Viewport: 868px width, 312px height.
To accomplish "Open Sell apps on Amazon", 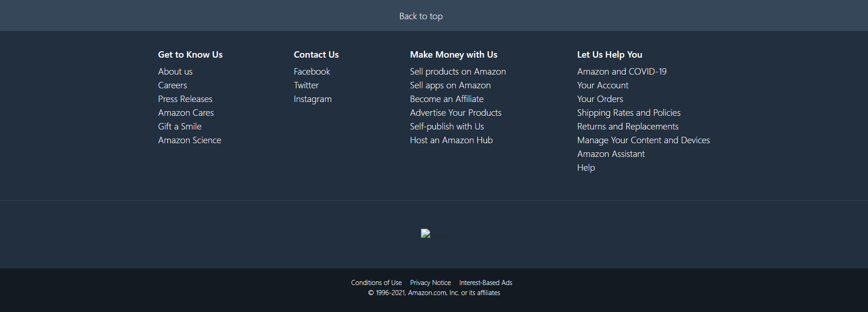I will coord(450,85).
